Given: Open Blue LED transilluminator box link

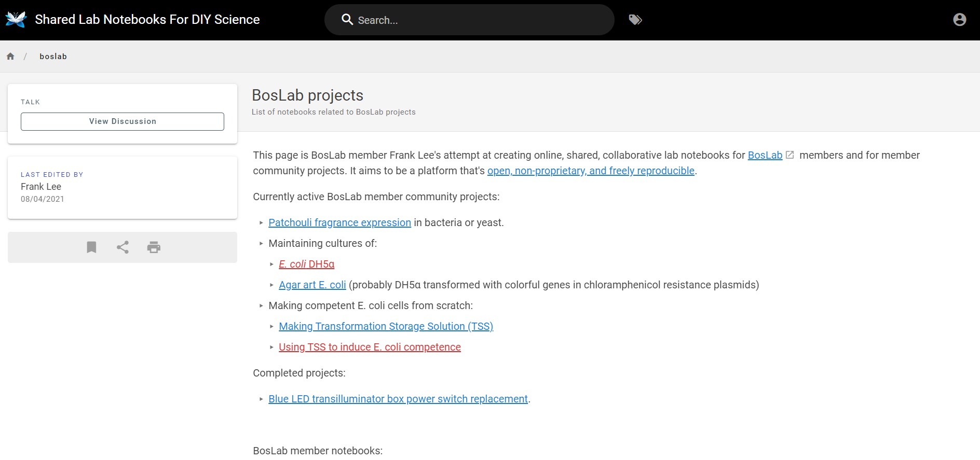Looking at the screenshot, I should [398, 399].
